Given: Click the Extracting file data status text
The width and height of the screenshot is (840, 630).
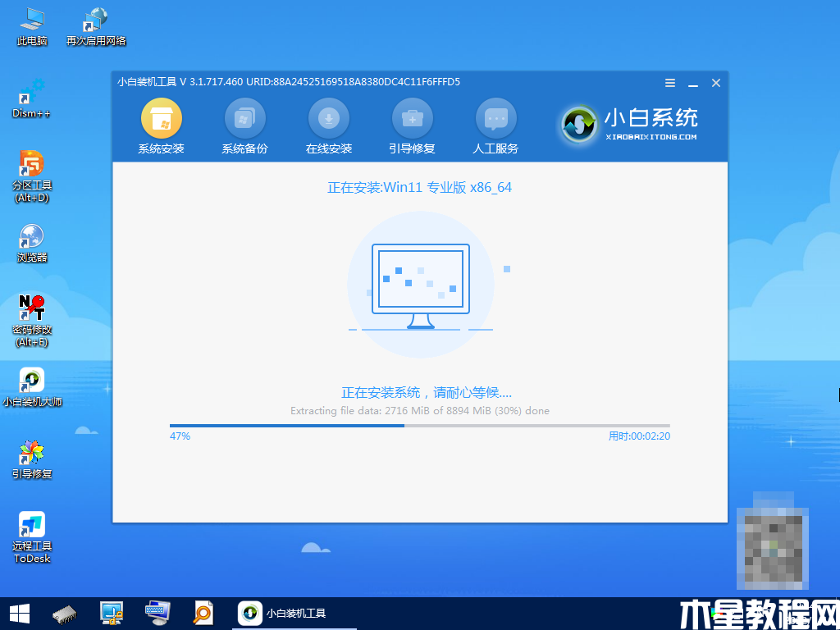Looking at the screenshot, I should pyautogui.click(x=420, y=411).
